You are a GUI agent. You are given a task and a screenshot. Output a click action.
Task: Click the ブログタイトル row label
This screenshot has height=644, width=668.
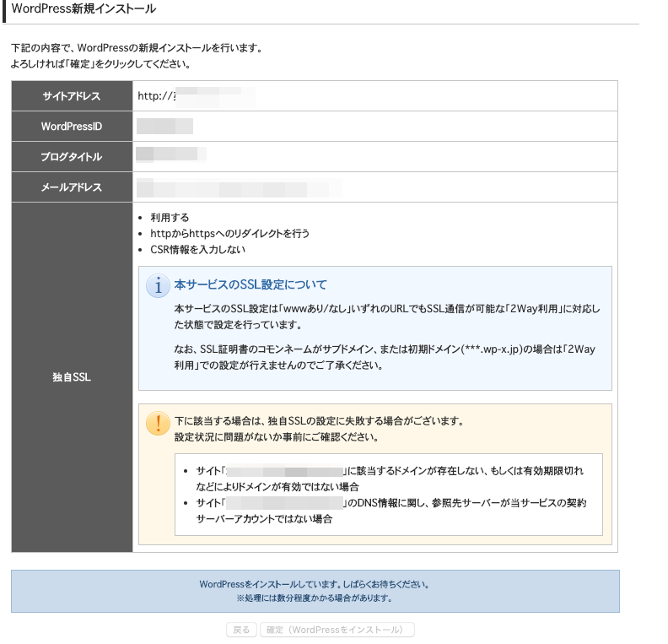coord(72,157)
